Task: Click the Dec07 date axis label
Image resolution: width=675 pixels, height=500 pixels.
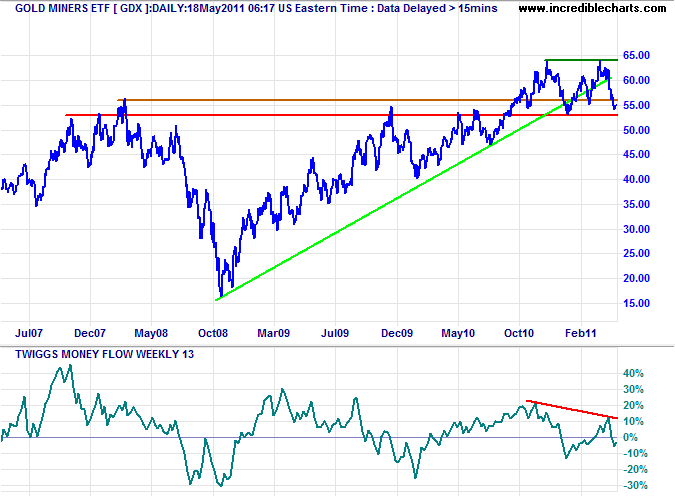Action: [90, 333]
